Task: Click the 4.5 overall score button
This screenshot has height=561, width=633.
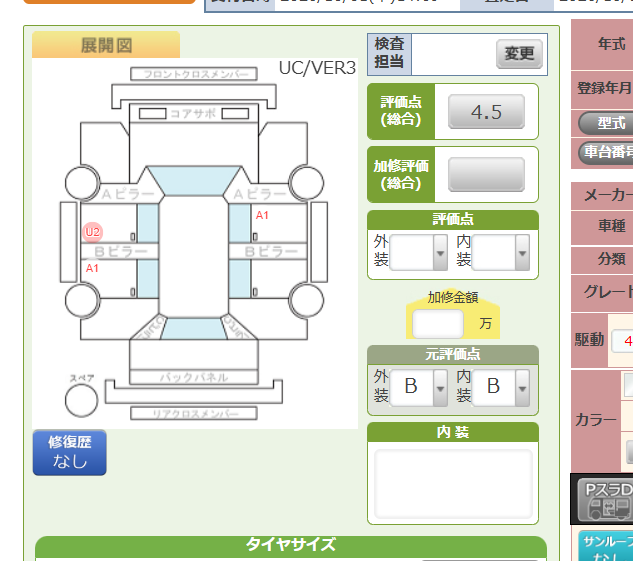Action: click(x=486, y=112)
